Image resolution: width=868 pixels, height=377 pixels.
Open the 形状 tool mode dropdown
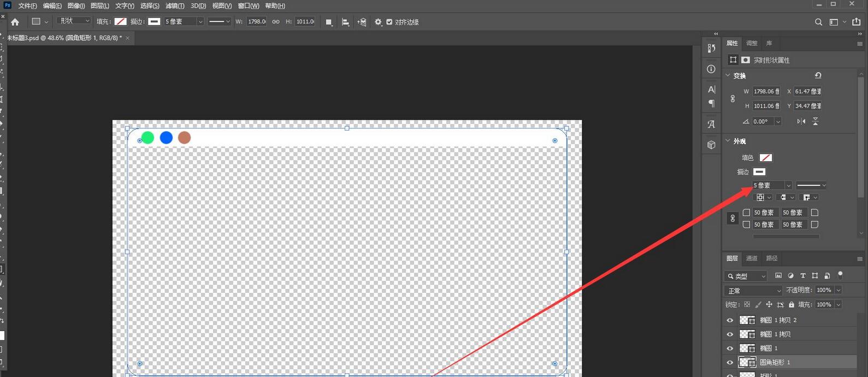[x=74, y=21]
